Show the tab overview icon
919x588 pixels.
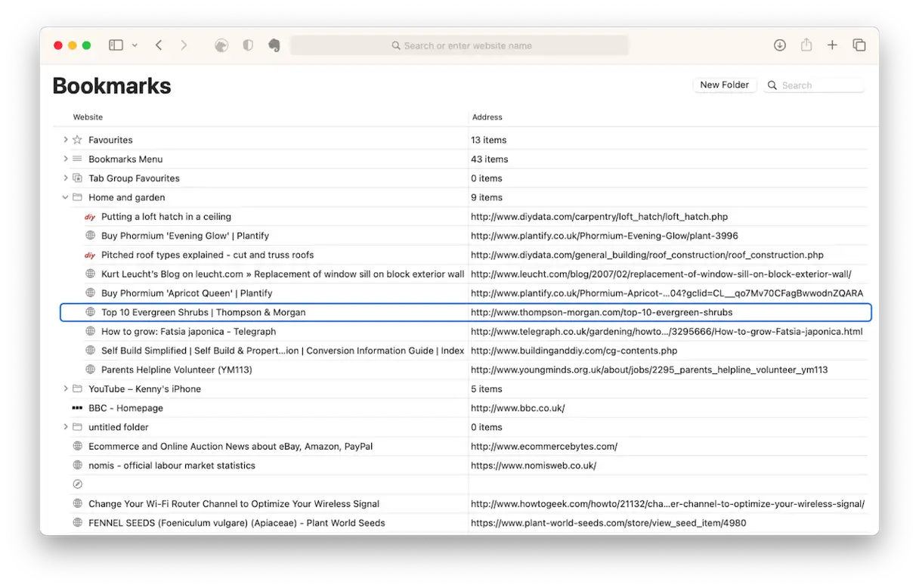click(x=859, y=45)
